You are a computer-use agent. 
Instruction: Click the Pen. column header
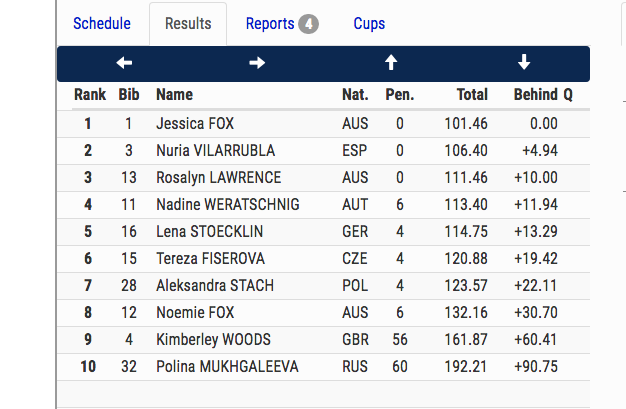(x=400, y=95)
